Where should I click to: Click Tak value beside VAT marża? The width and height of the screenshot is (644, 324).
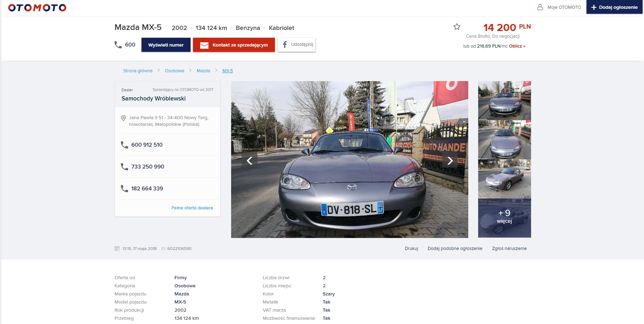tap(326, 310)
